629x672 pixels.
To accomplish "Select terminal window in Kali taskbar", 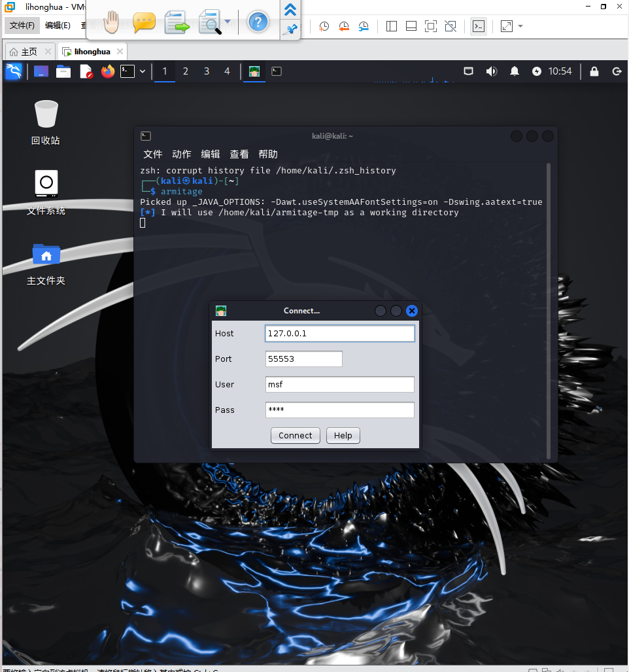I will click(x=277, y=71).
